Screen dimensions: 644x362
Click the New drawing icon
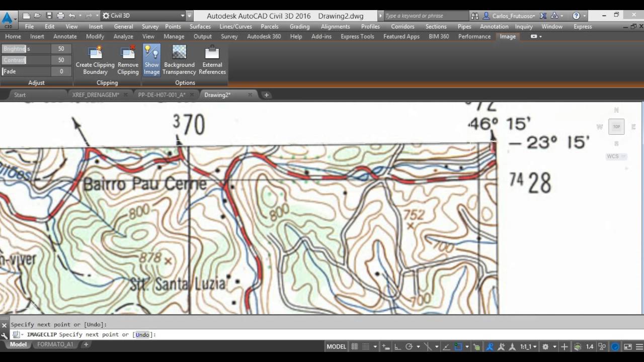click(x=27, y=16)
